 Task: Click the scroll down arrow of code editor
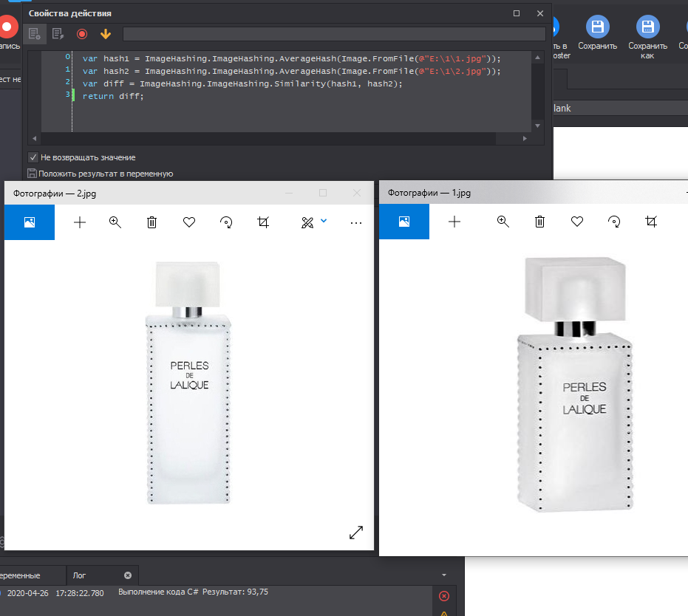click(x=537, y=126)
